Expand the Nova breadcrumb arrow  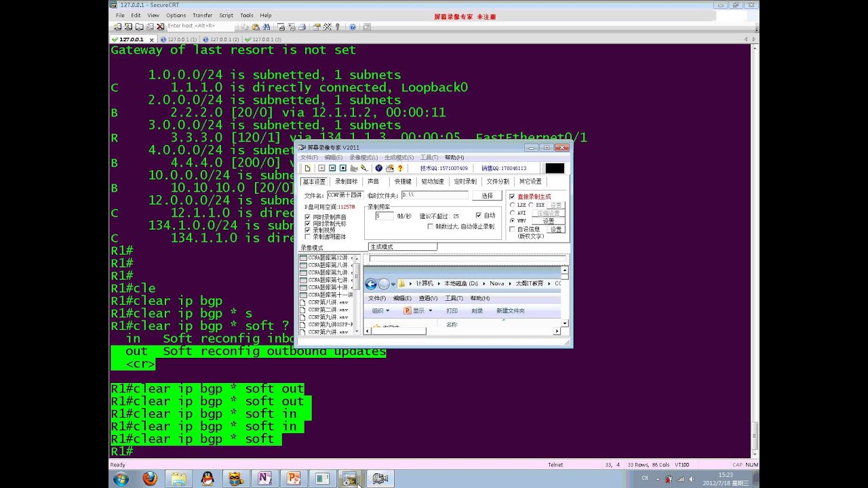point(510,284)
